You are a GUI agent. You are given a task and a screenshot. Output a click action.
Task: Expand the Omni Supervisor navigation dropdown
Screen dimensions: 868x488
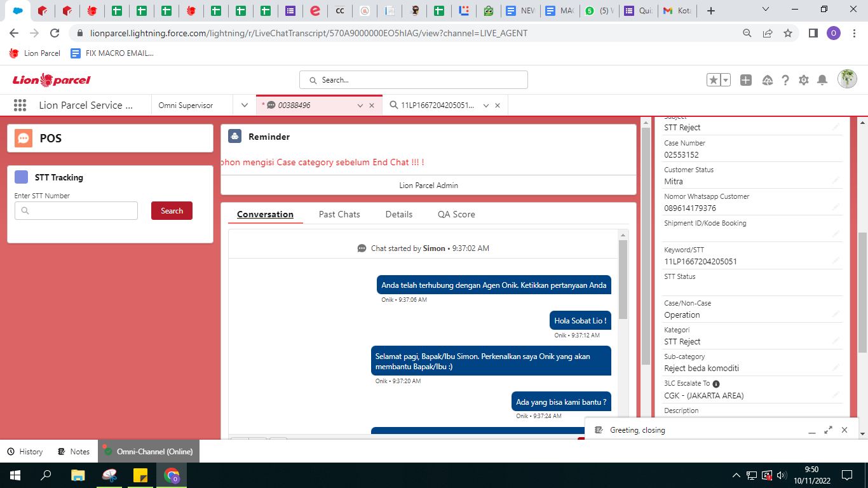coord(245,105)
